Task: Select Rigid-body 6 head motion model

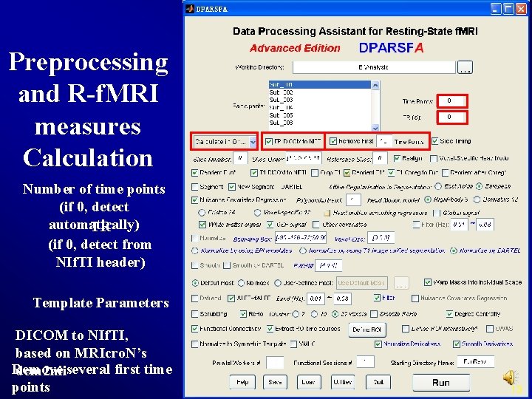Action: 428,199
